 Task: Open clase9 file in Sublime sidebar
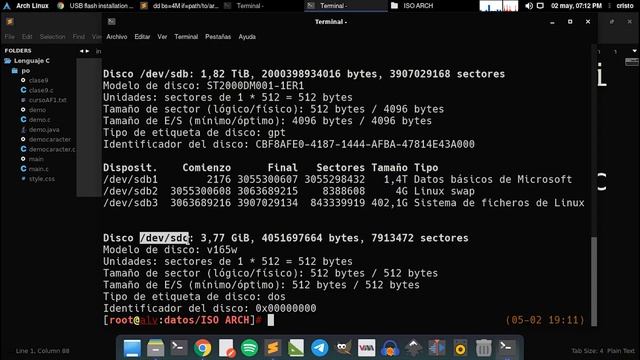38,80
